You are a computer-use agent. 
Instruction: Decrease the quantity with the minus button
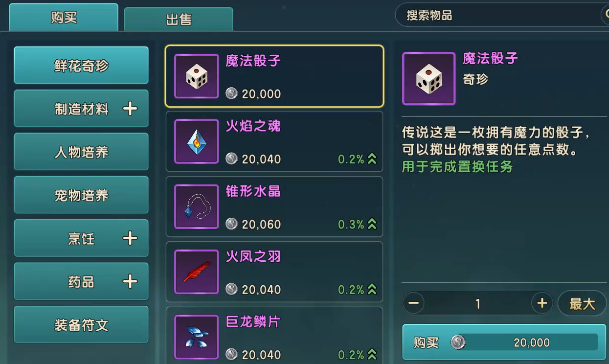click(413, 303)
